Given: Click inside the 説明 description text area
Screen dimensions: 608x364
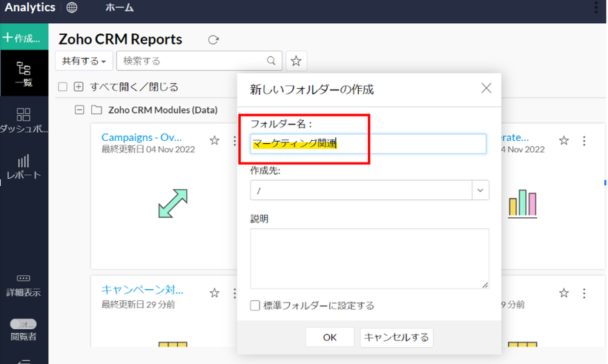Looking at the screenshot, I should (x=369, y=258).
